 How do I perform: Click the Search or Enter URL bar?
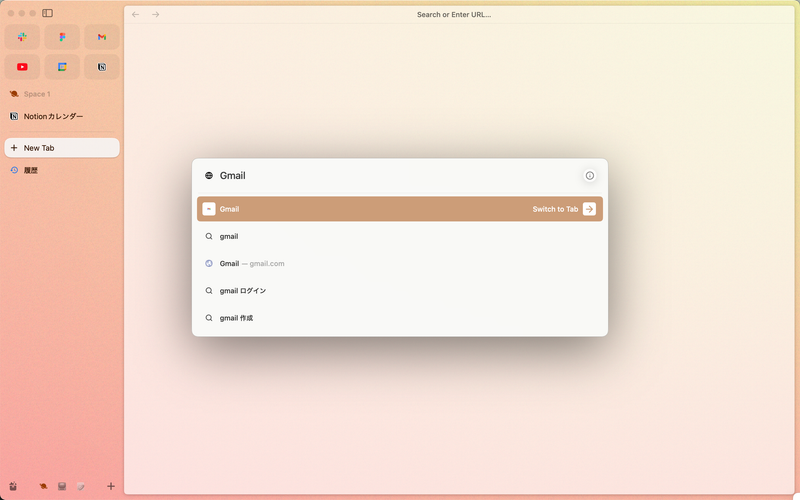453,14
